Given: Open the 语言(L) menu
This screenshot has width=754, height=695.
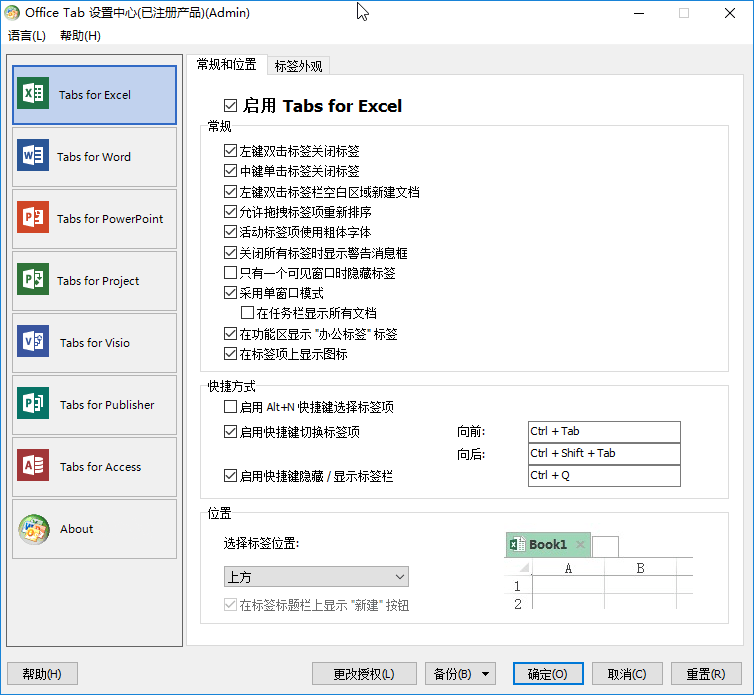Looking at the screenshot, I should tap(27, 36).
